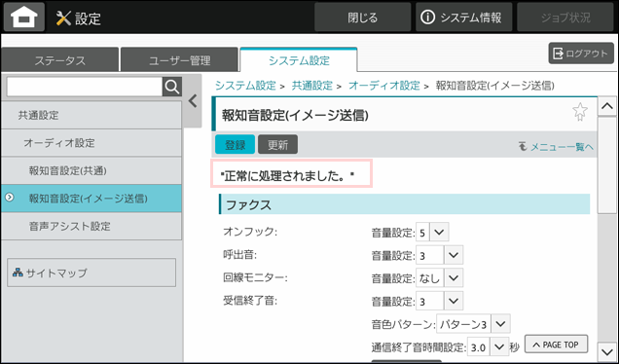Click the 回線モニター label
Viewport: 619px width, 364px height.
tap(255, 278)
